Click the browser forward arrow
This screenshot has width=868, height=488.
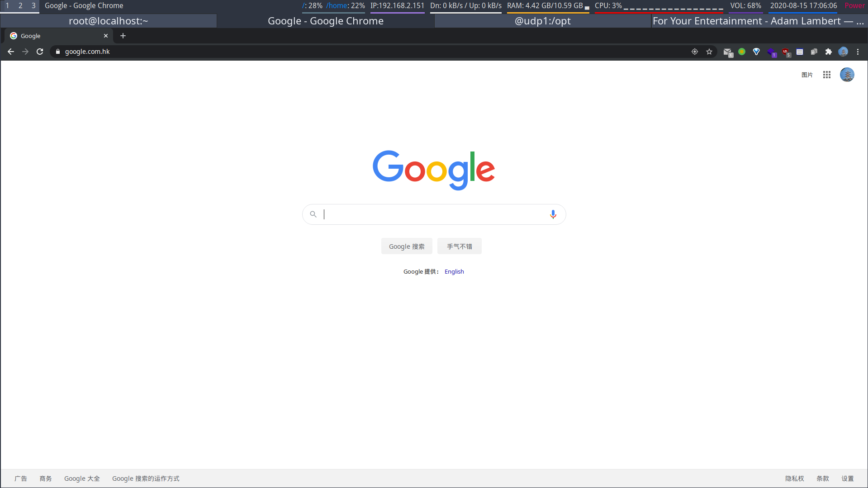(25, 52)
